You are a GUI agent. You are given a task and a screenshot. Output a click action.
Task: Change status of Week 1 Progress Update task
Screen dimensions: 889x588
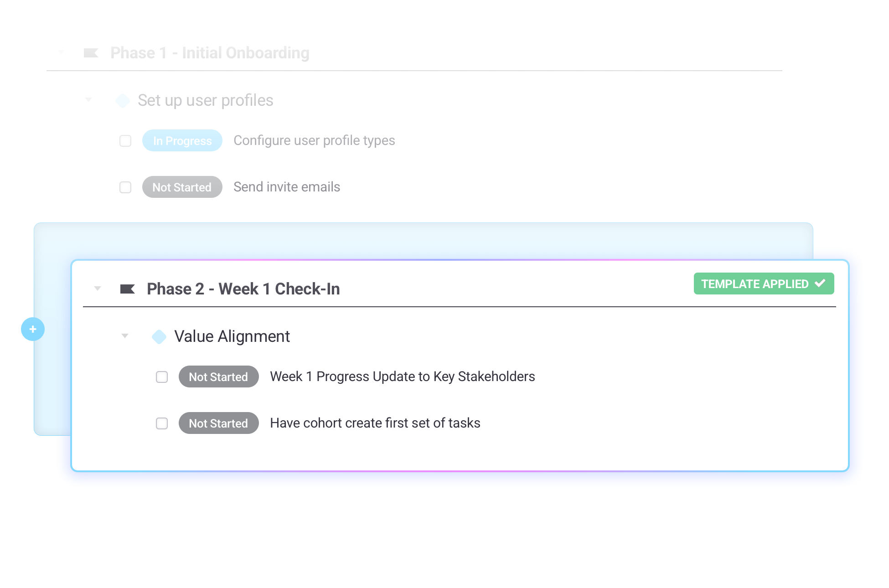point(219,377)
